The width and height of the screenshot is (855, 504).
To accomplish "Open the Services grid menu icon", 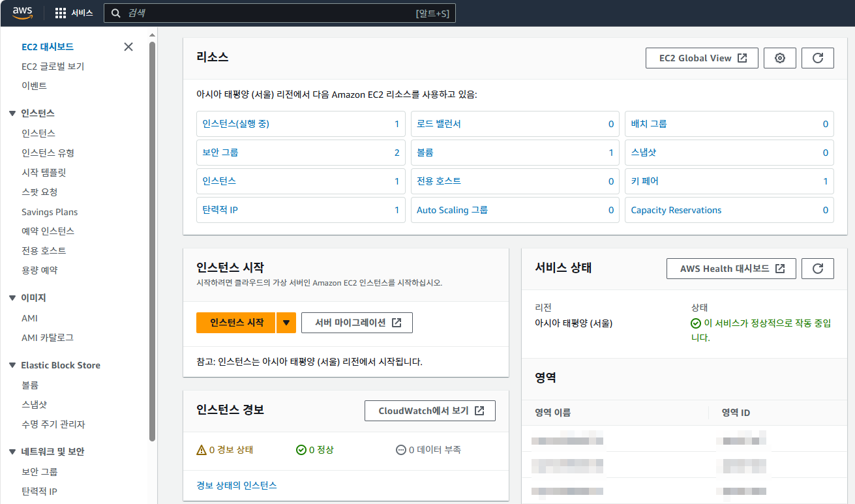I will pos(61,13).
